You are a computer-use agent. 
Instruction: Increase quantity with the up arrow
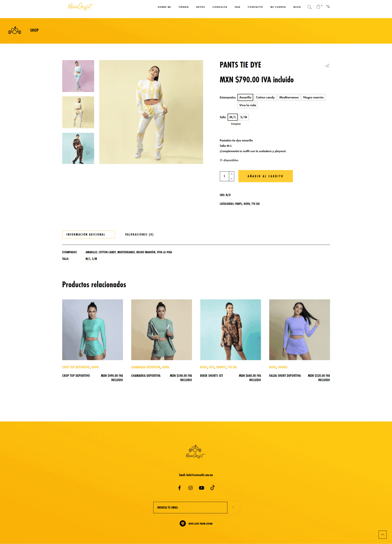232,174
